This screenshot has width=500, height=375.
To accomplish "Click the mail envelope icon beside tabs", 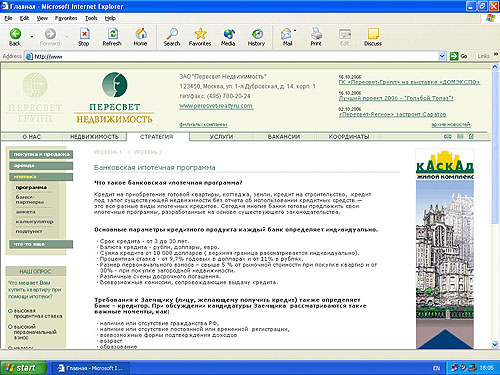I will click(x=448, y=136).
